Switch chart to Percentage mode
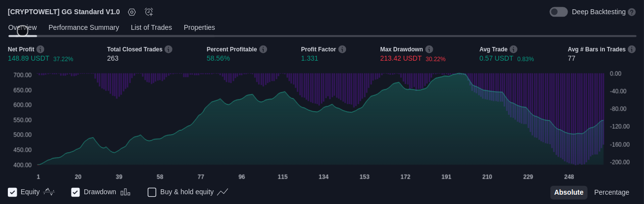Viewport: 644px width, 204px height. pyautogui.click(x=611, y=192)
